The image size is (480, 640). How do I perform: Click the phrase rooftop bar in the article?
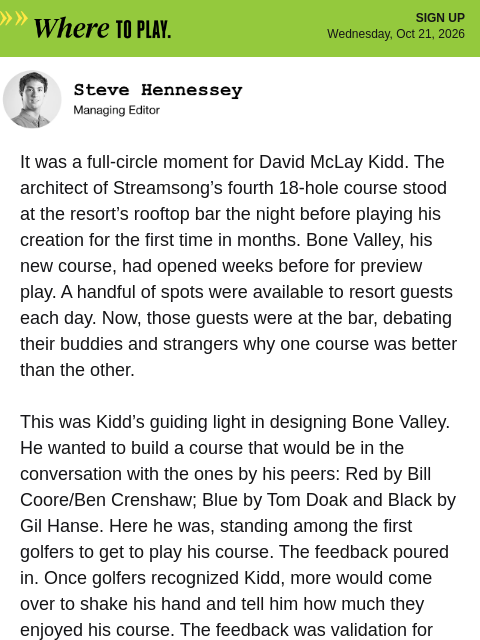click(177, 214)
